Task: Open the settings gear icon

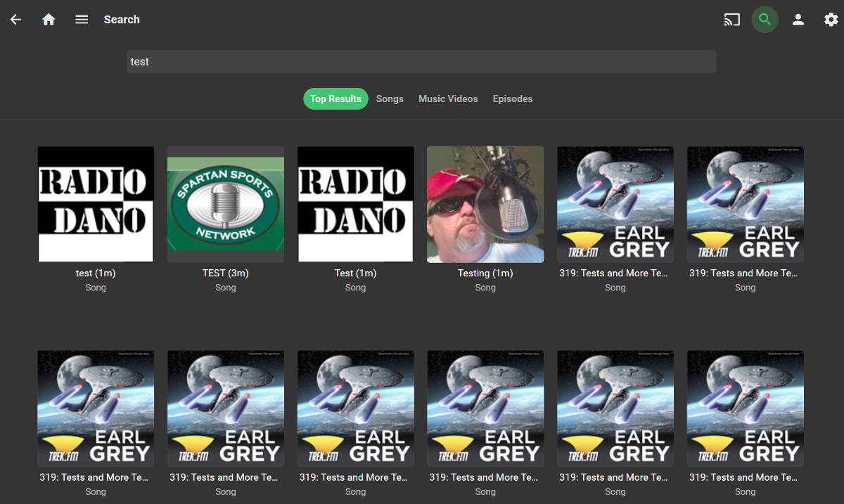Action: tap(831, 20)
